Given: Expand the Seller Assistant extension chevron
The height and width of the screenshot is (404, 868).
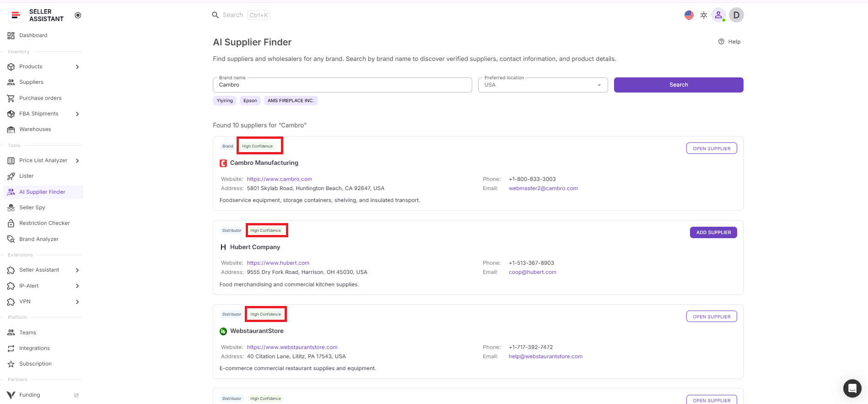Looking at the screenshot, I should [77, 270].
